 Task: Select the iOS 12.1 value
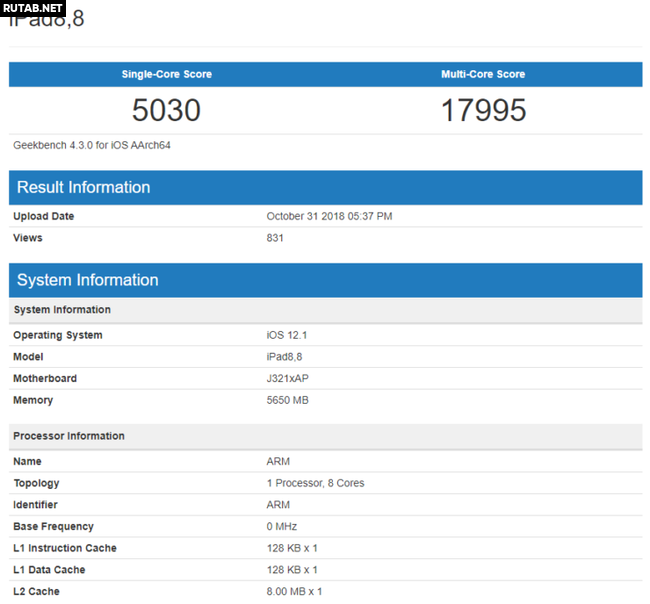click(x=287, y=335)
